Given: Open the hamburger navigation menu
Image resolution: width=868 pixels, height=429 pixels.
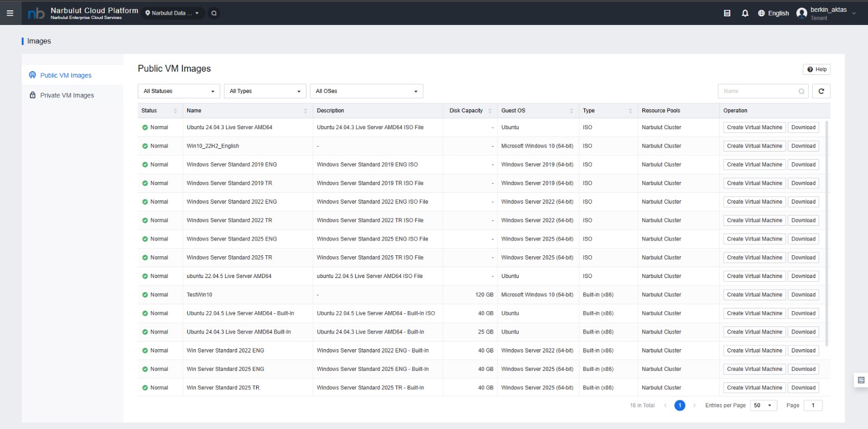Looking at the screenshot, I should [x=10, y=13].
